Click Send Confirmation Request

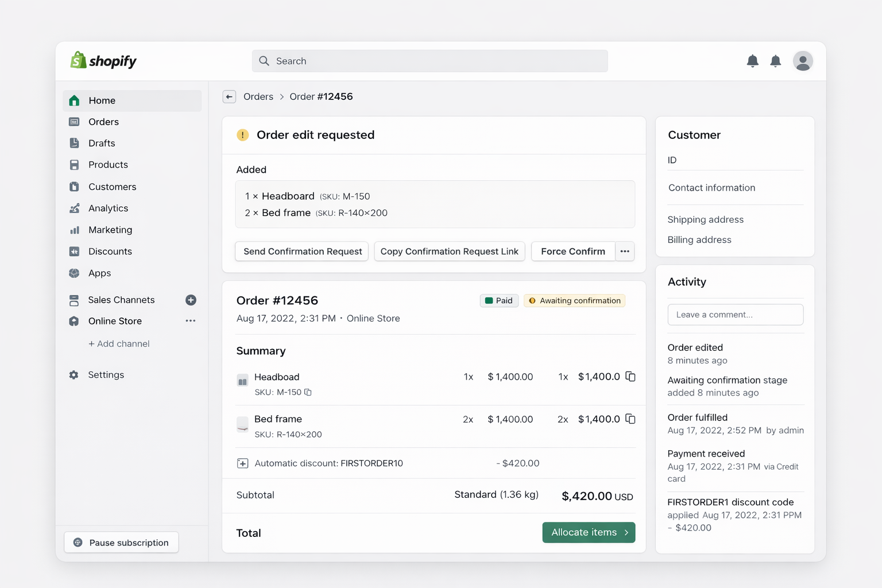tap(302, 252)
